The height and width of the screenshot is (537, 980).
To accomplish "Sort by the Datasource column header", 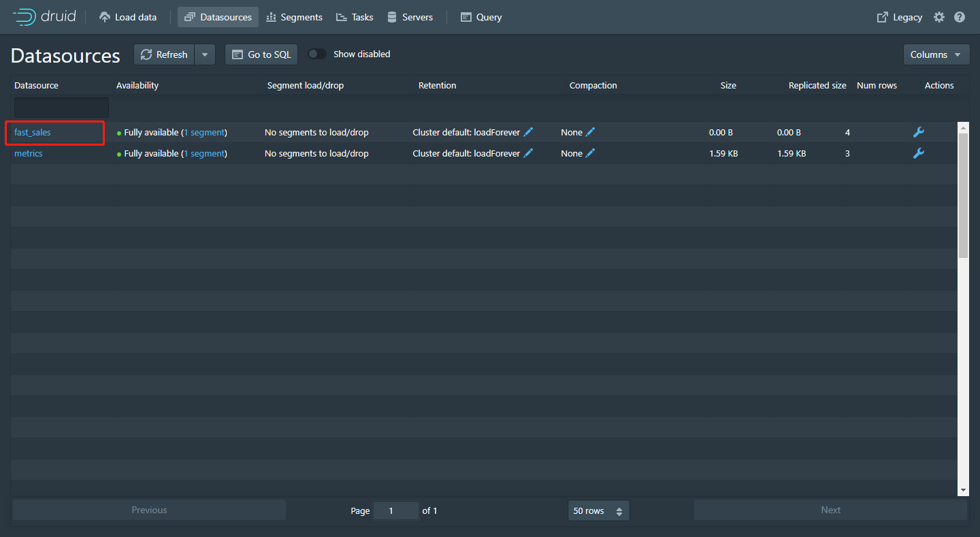I will 36,85.
